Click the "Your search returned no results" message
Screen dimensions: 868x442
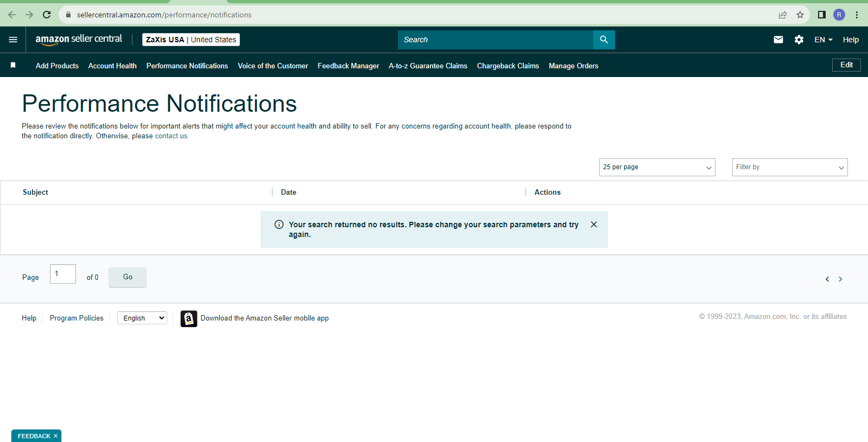(434, 229)
